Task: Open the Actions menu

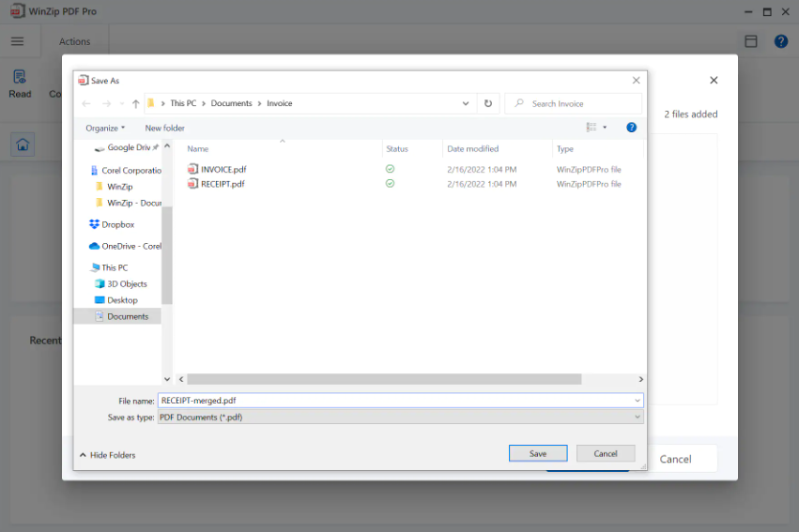Action: (x=74, y=41)
